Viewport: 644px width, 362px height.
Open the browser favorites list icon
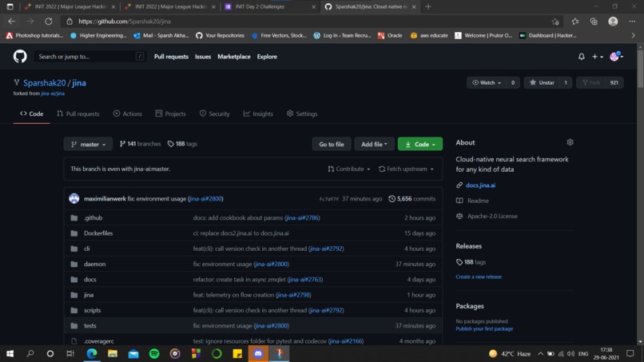pyautogui.click(x=575, y=22)
